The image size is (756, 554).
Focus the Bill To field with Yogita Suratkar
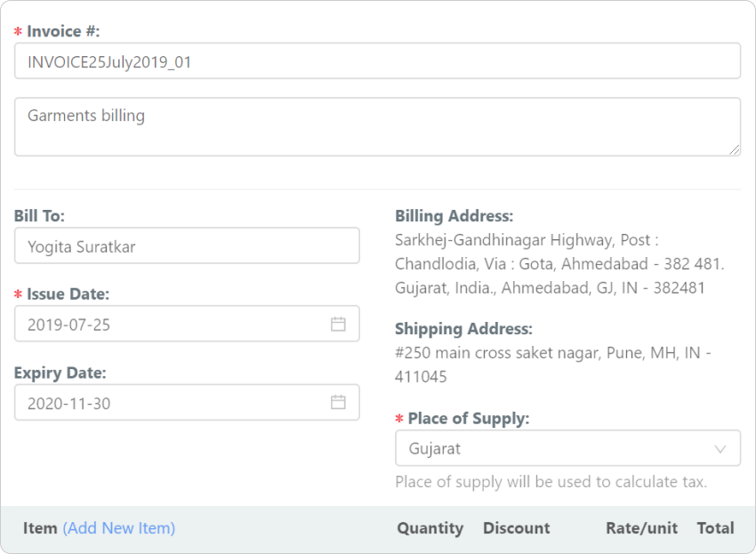tap(187, 246)
